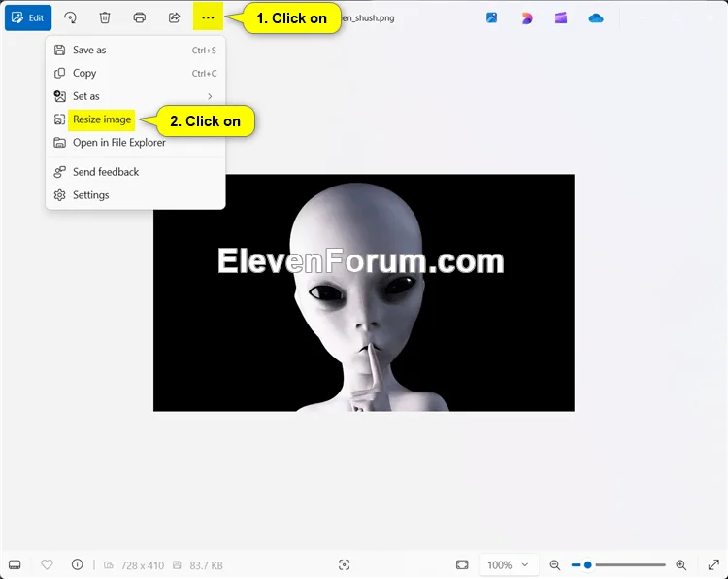
Task: Choose Save as from the menu
Action: 136,50
